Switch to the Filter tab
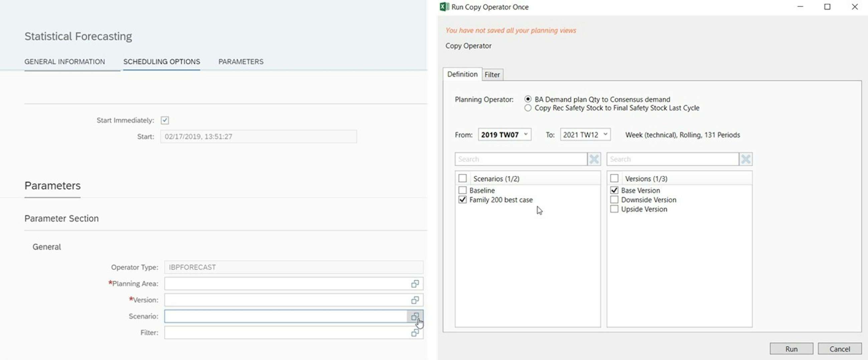The height and width of the screenshot is (360, 868). point(492,74)
